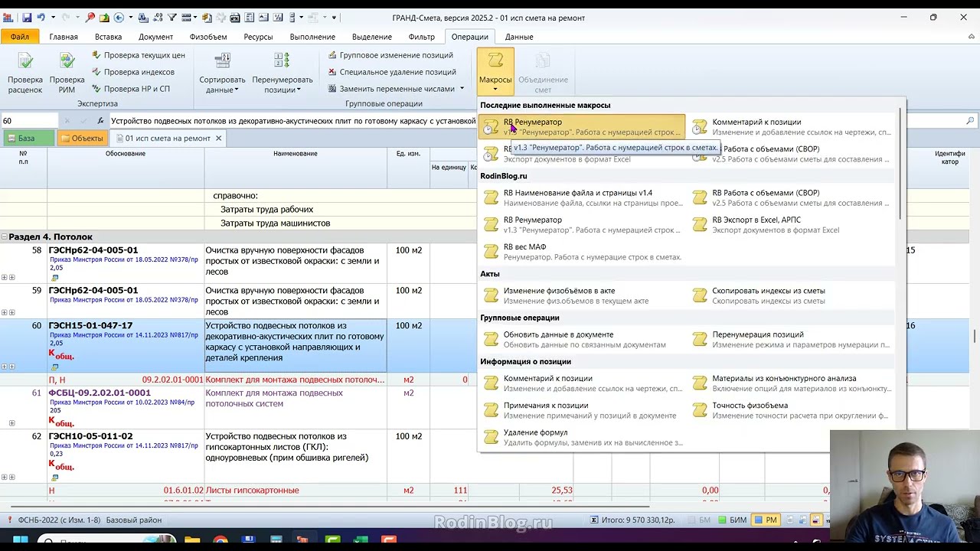Click Проверка текущих цен
The height and width of the screenshot is (551, 980).
[138, 55]
